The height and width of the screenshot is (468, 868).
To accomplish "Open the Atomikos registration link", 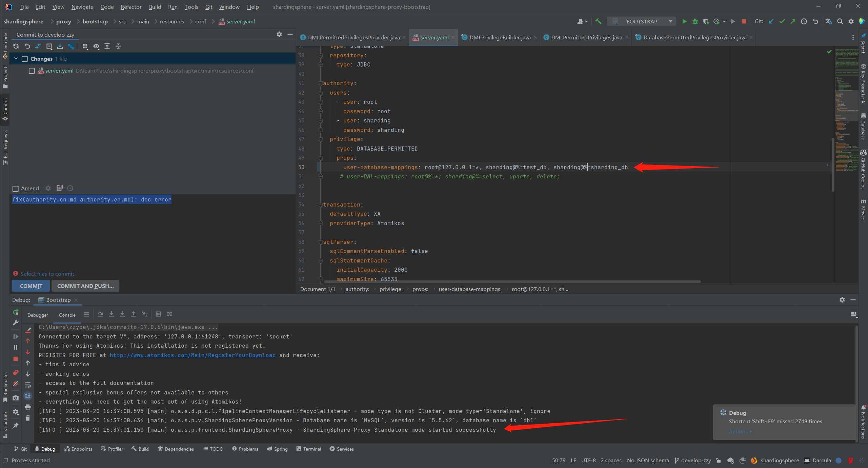I will pos(193,355).
